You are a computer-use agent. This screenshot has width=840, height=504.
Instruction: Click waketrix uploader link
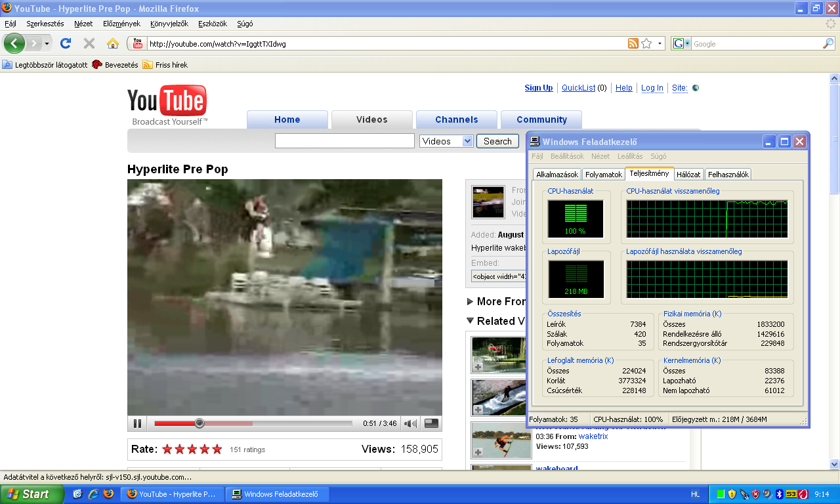click(593, 436)
